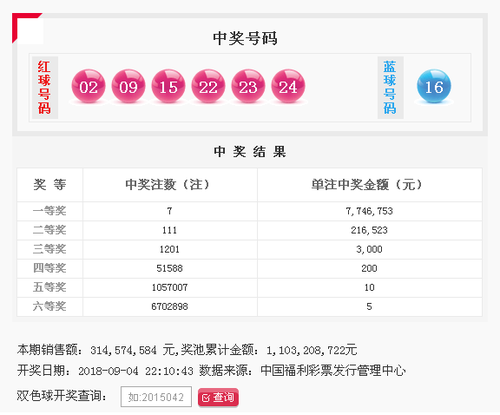Select the 四等奖 row label
The height and width of the screenshot is (415, 500).
tap(49, 268)
